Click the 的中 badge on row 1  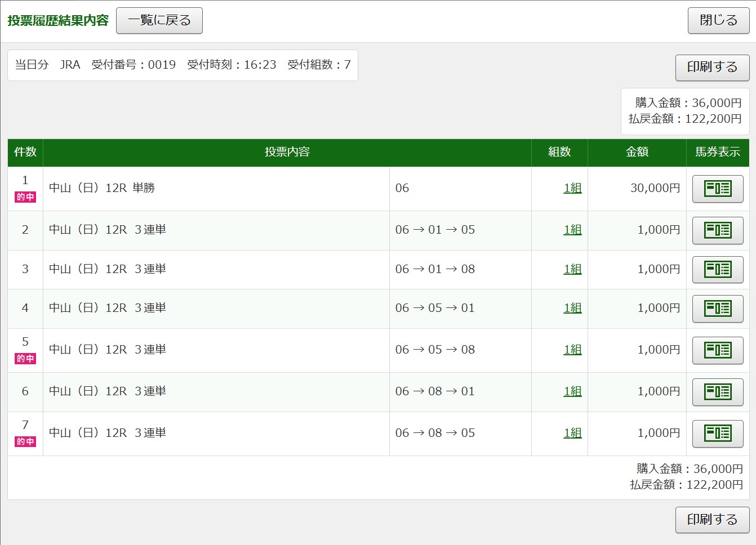coord(25,197)
